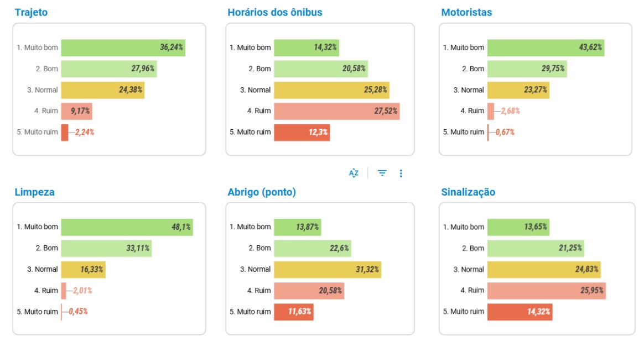
Task: Open the three-dot more options menu
Action: coord(401,173)
